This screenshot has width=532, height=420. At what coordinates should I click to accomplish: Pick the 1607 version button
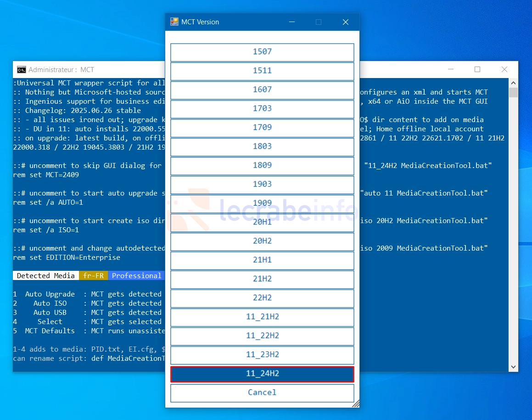click(x=262, y=90)
